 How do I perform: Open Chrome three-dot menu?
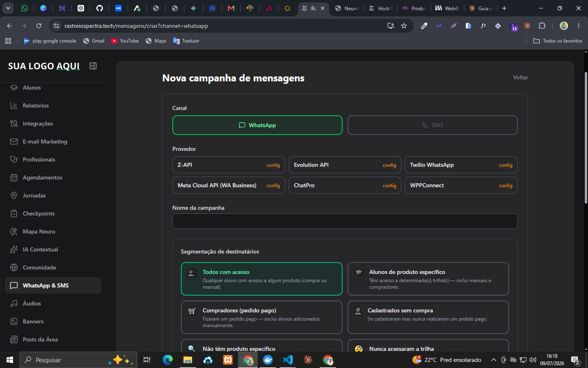click(x=579, y=26)
